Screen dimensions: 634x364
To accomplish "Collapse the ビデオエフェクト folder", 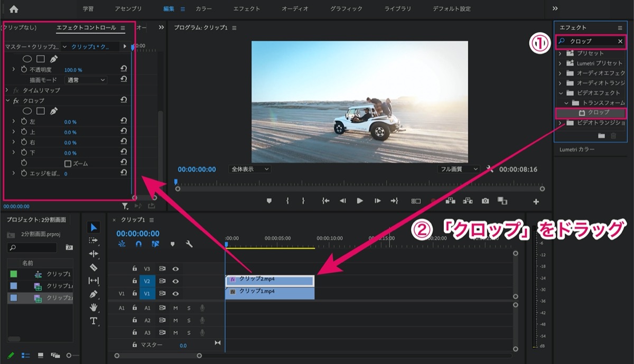I will coord(560,93).
